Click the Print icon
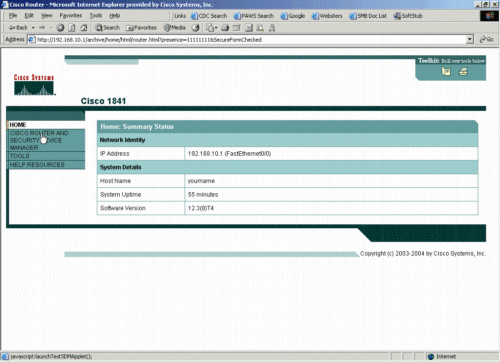500x363 pixels. click(x=225, y=28)
